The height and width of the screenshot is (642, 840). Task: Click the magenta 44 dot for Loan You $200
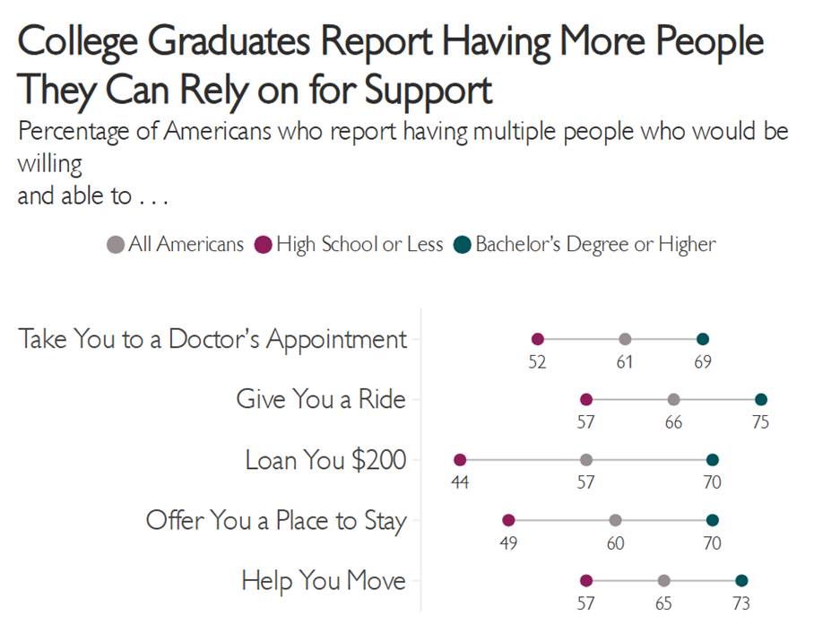pyautogui.click(x=460, y=460)
